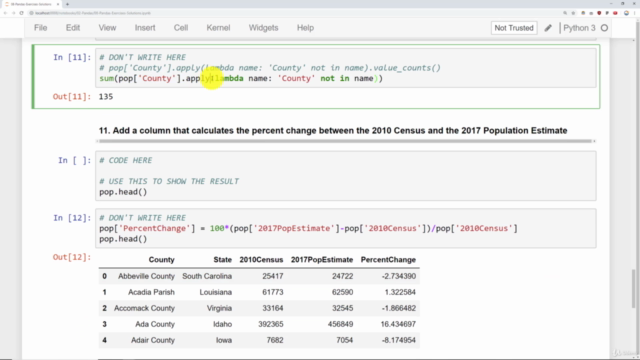Screen dimensions: 640x360
Task: Click the South Carolina state cell
Action: click(207, 276)
